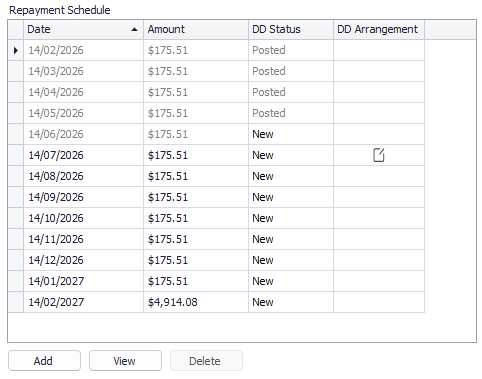Select the 14/12/2026 date cell
The image size is (482, 379).
[x=83, y=260]
